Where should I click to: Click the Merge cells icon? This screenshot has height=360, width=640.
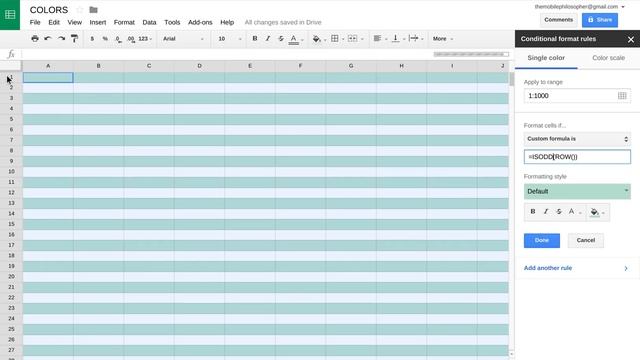point(353,38)
